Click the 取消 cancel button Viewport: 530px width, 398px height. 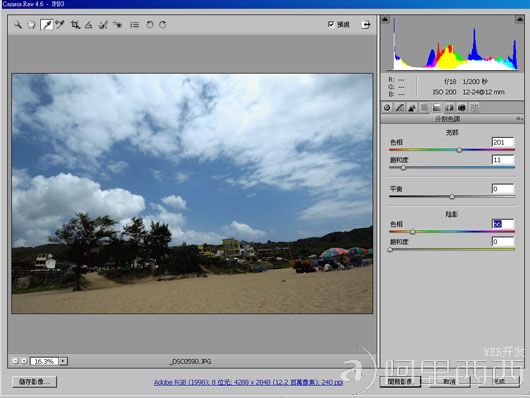(449, 381)
